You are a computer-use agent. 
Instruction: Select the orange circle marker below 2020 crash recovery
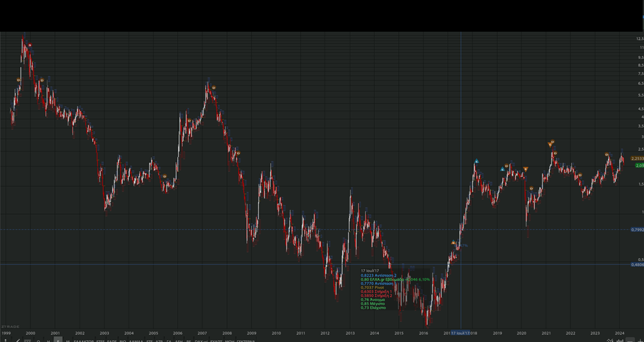tap(531, 188)
